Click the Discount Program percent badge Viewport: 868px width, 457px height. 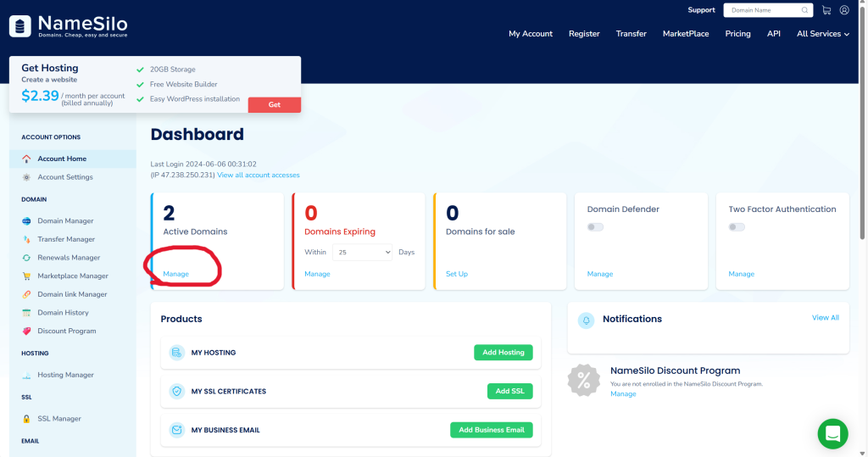point(583,381)
